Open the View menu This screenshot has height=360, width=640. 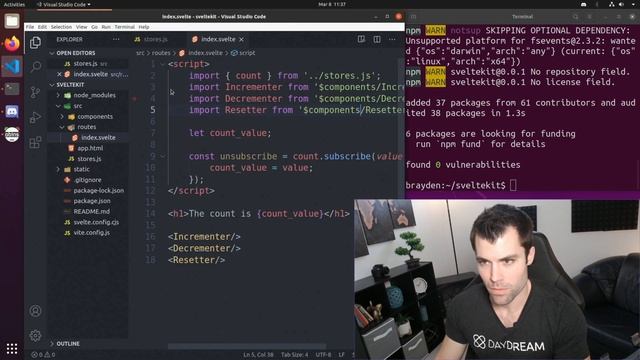(x=82, y=27)
